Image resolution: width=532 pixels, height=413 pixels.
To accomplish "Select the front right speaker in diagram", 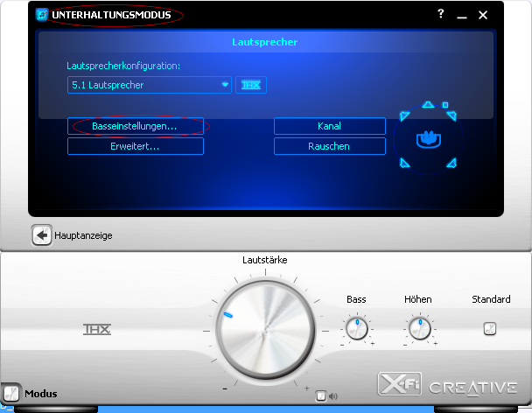I will coord(451,115).
